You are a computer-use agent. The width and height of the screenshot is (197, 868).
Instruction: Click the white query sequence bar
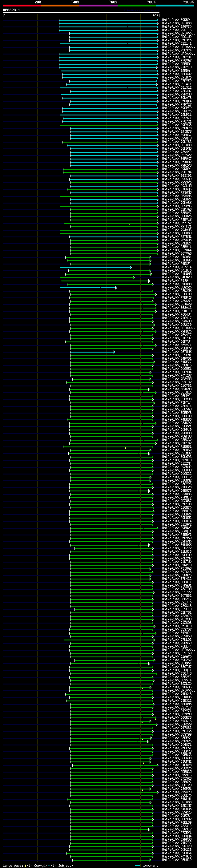click(81, 13)
